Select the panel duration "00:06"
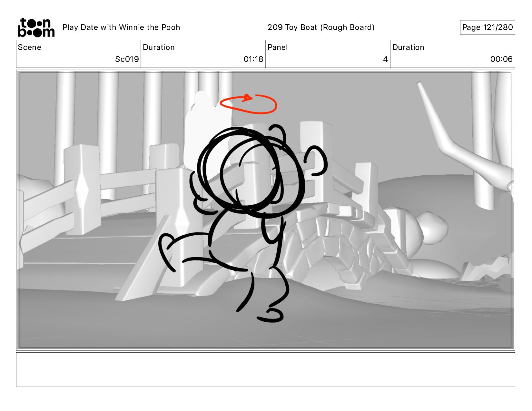Image resolution: width=532 pixels, height=411 pixels. pyautogui.click(x=501, y=59)
